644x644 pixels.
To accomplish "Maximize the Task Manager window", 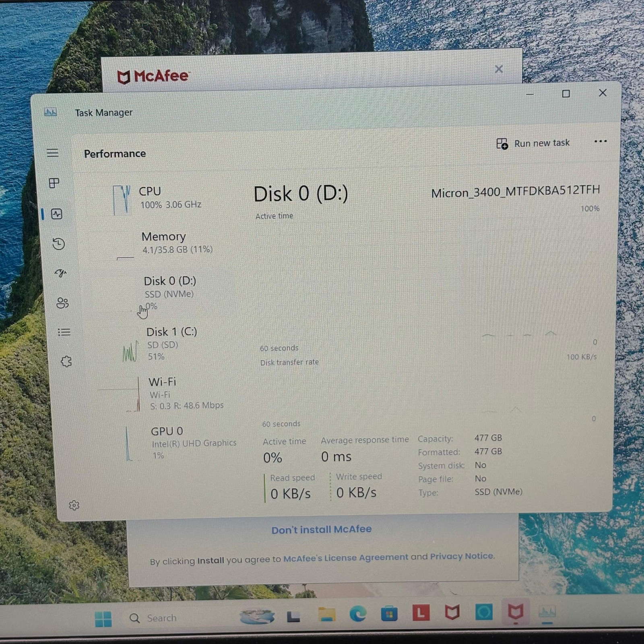I will click(566, 94).
